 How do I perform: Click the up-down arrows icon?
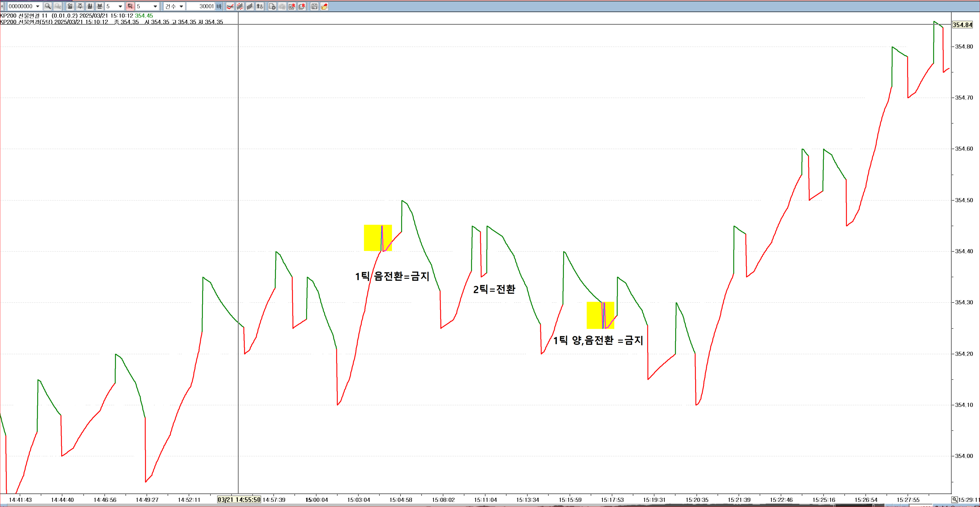(260, 6)
